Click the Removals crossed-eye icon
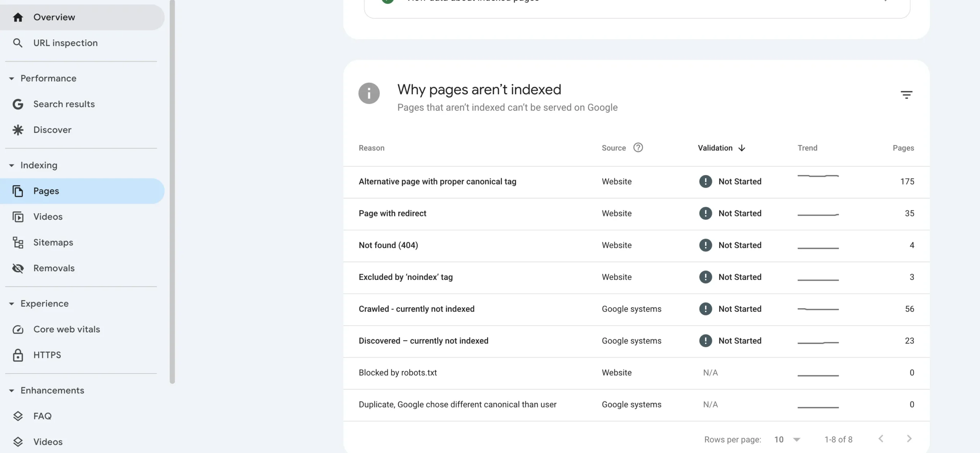 point(18,268)
